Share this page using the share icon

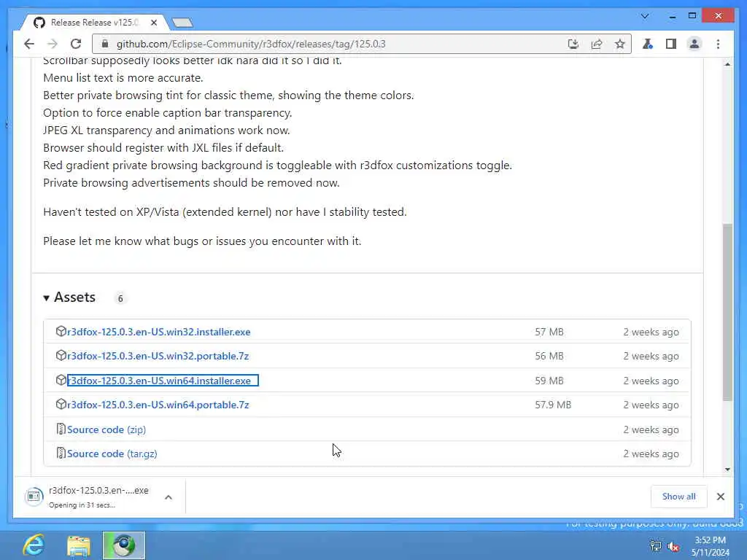click(x=597, y=44)
